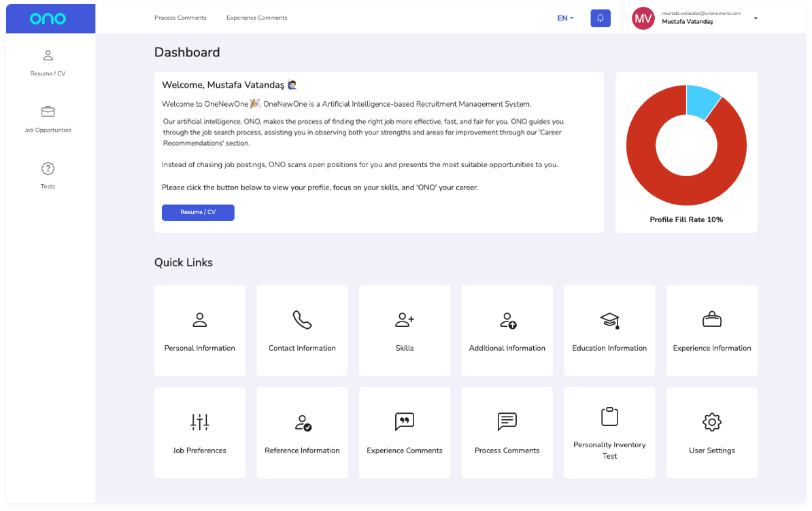Click the Dashboard page heading
This screenshot has width=812, height=511.
point(187,52)
